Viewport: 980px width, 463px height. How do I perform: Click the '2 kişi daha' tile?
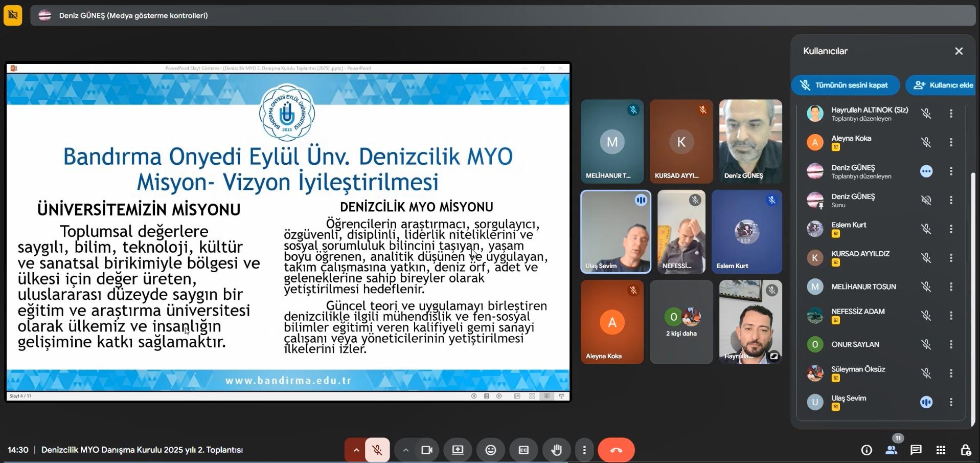tap(681, 322)
